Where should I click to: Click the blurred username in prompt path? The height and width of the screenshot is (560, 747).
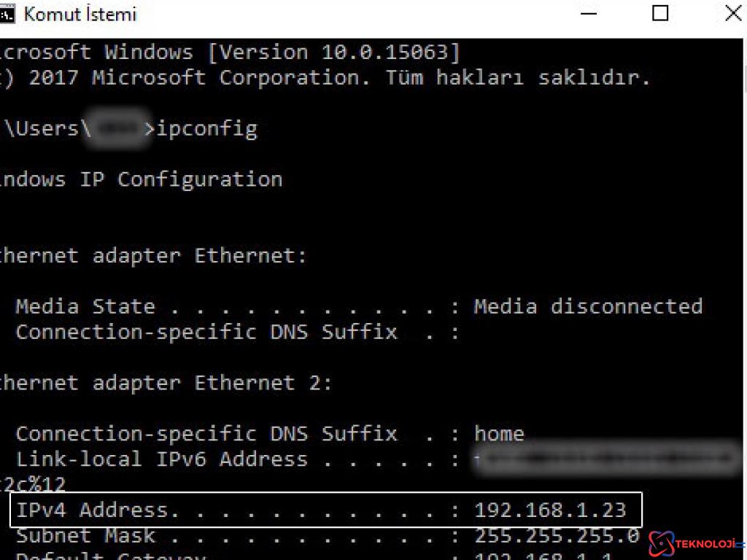point(117,129)
